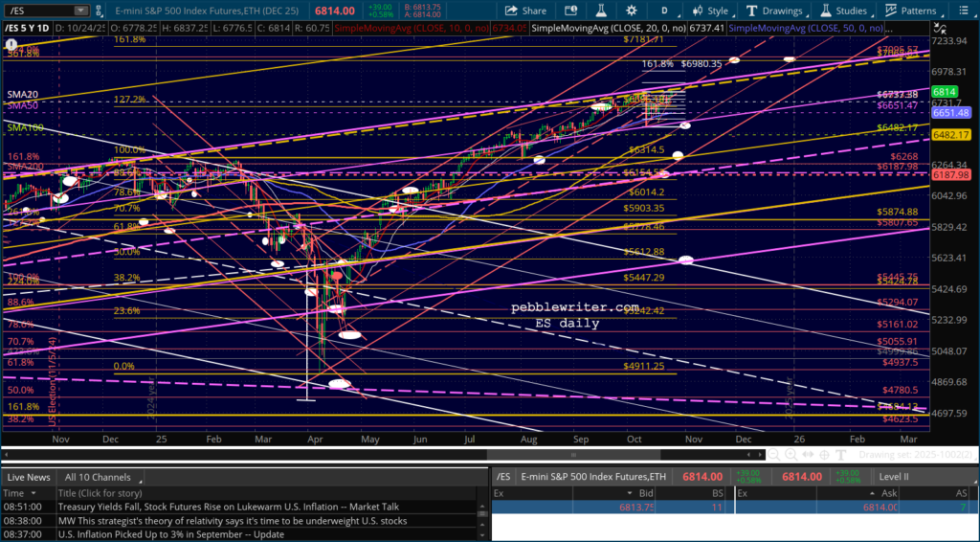
Task: Click the left arrow on the chart scrollbar
Action: coord(6,455)
